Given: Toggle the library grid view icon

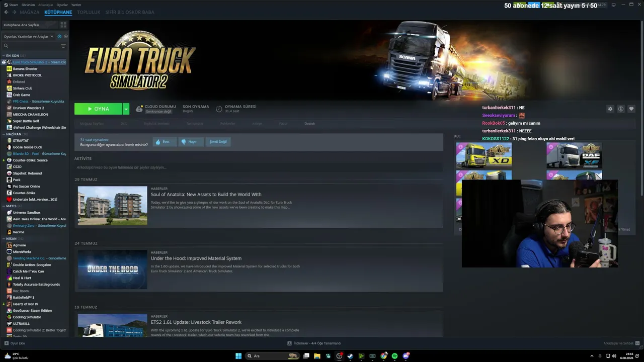Looking at the screenshot, I should click(63, 25).
